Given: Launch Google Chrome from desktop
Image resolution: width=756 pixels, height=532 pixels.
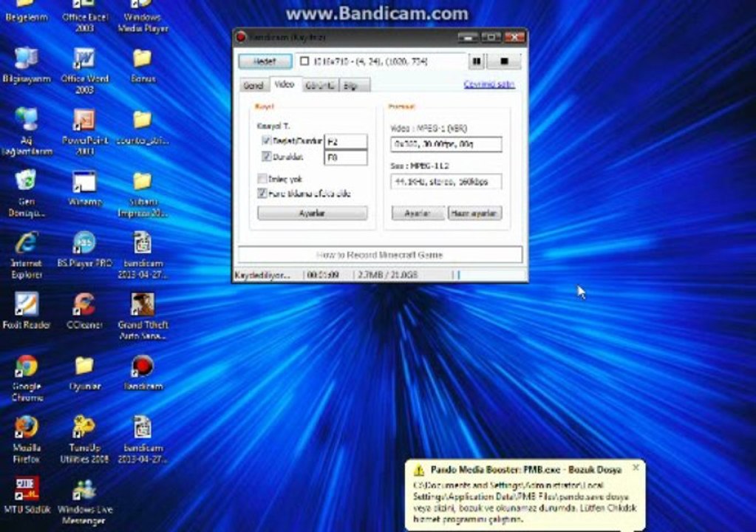Looking at the screenshot, I should pos(26,366).
